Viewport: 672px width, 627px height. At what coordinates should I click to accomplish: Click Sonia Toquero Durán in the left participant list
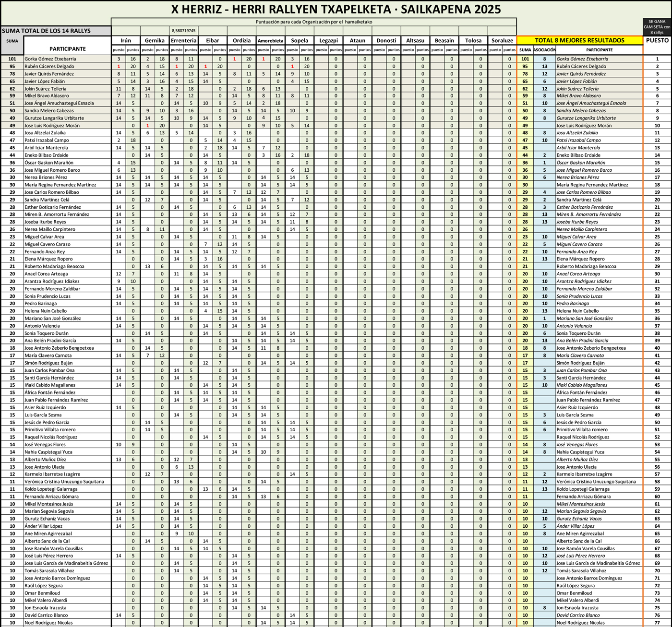tap(47, 333)
